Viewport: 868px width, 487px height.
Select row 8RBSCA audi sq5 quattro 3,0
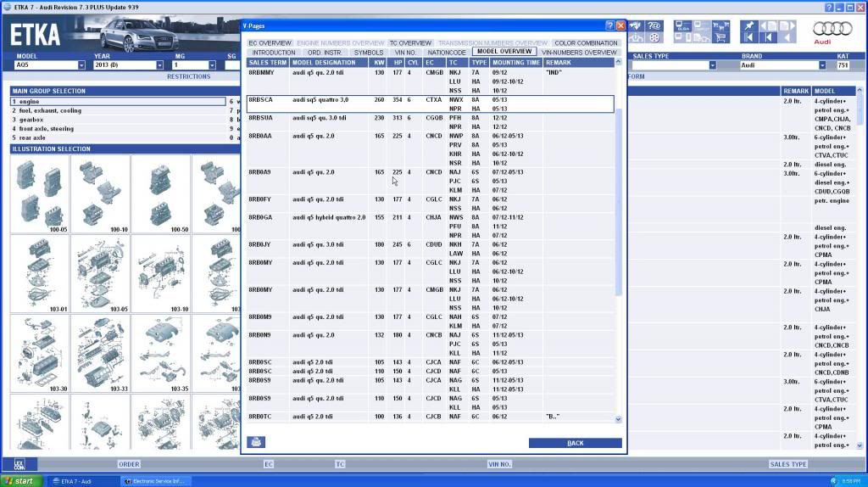tap(430, 104)
